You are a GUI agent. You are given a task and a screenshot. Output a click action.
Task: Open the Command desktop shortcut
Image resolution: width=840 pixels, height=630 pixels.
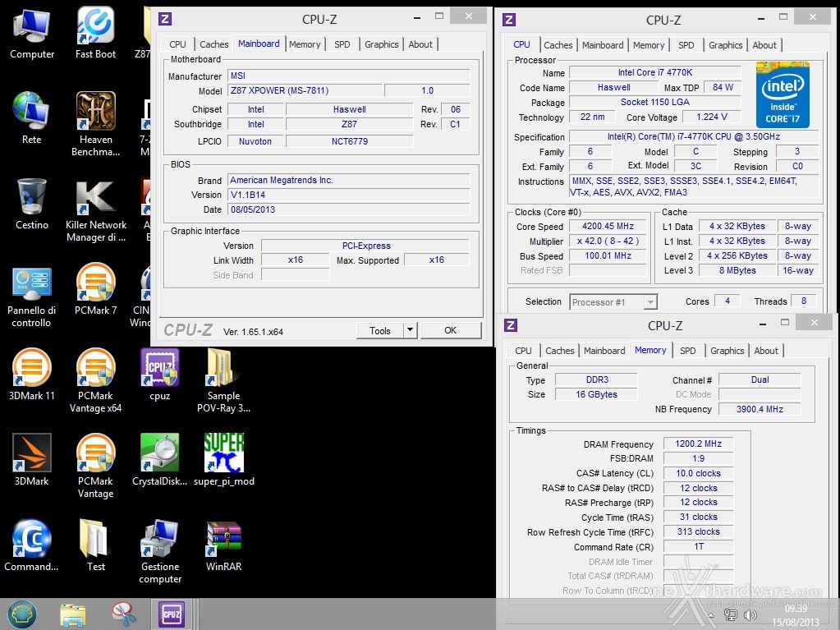pyautogui.click(x=31, y=546)
